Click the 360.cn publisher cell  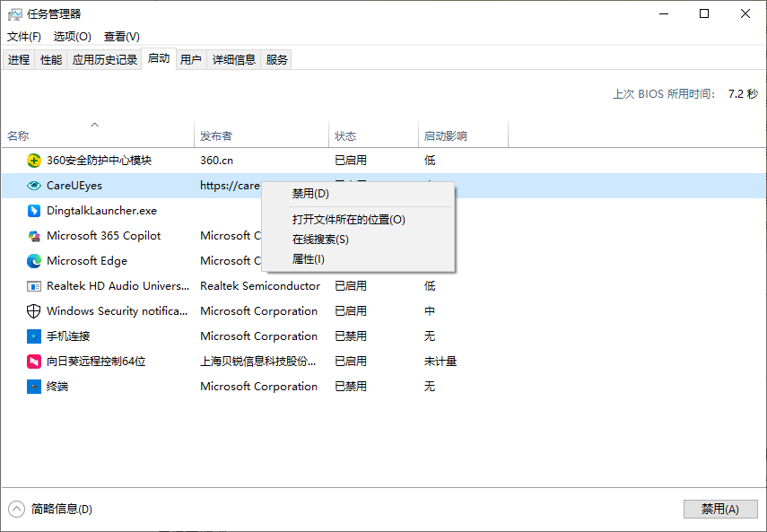(x=217, y=161)
